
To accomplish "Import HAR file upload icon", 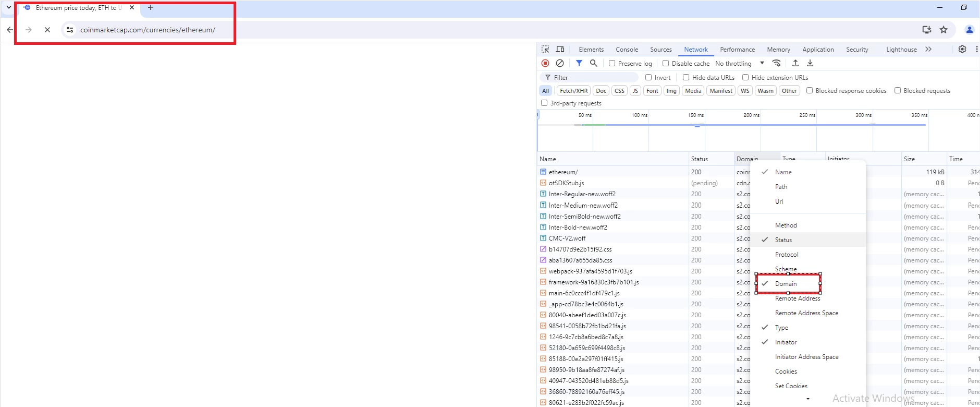I will [x=795, y=63].
